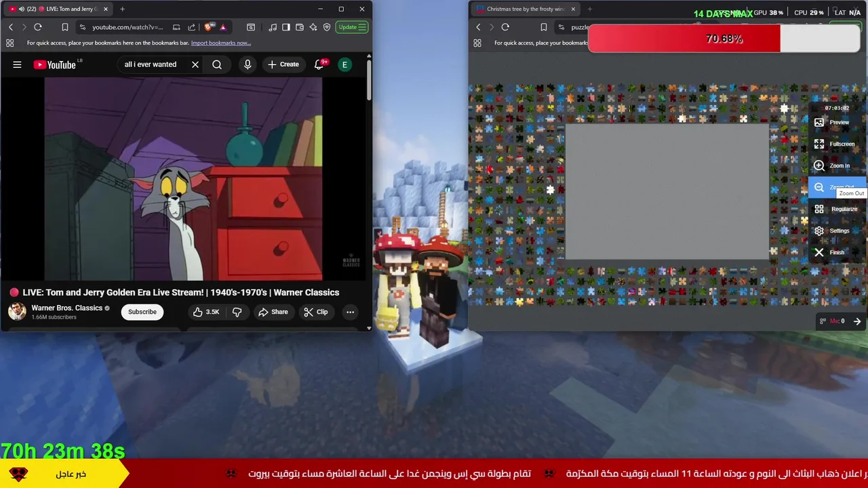Open YouTube notifications bell
Viewport: 868px width, 488px height.
coord(319,64)
